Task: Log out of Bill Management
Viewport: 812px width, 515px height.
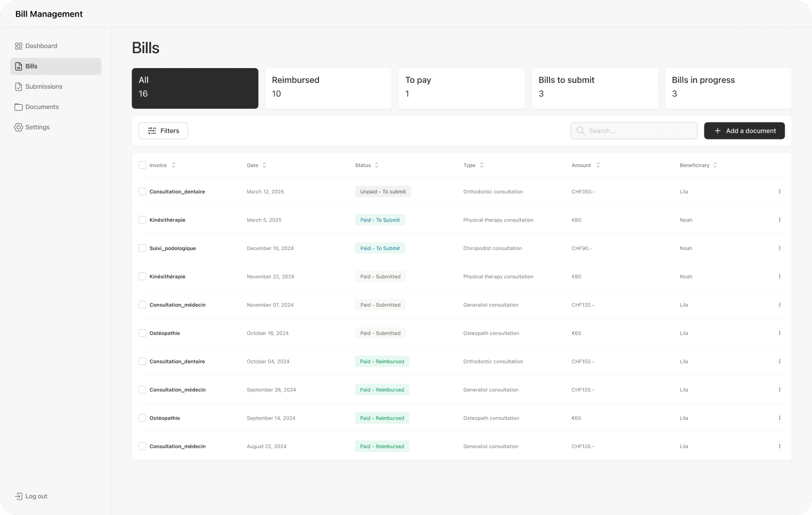Action: point(31,496)
